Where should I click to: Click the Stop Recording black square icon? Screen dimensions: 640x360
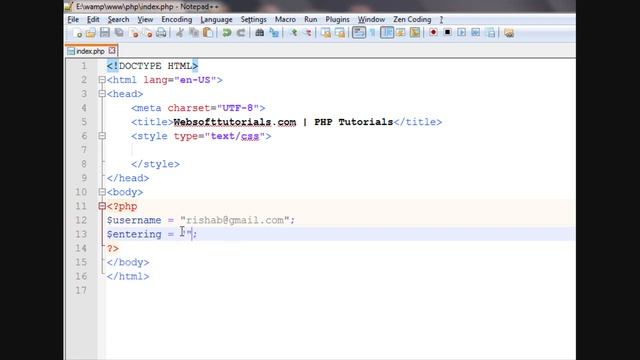coord(447,33)
